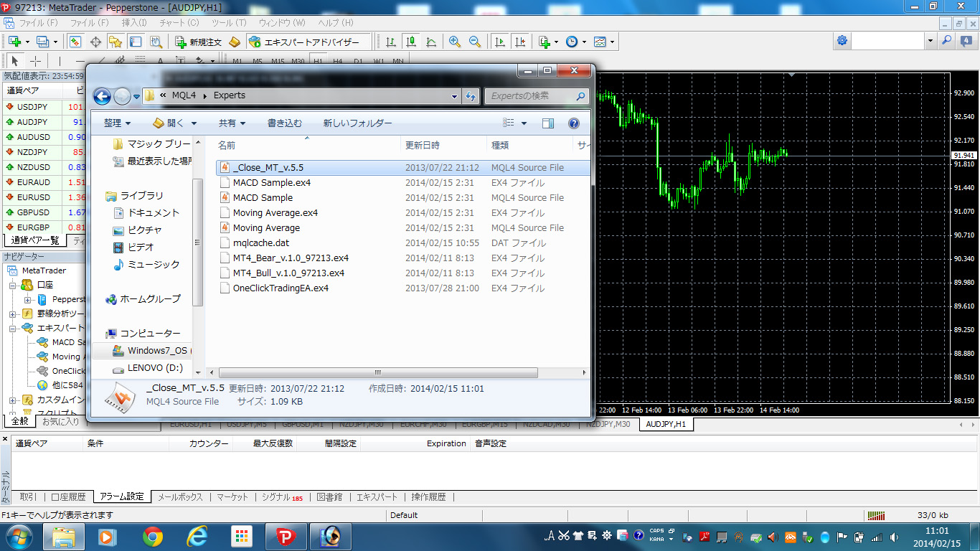Switch chart to candlesticks icon

411,42
